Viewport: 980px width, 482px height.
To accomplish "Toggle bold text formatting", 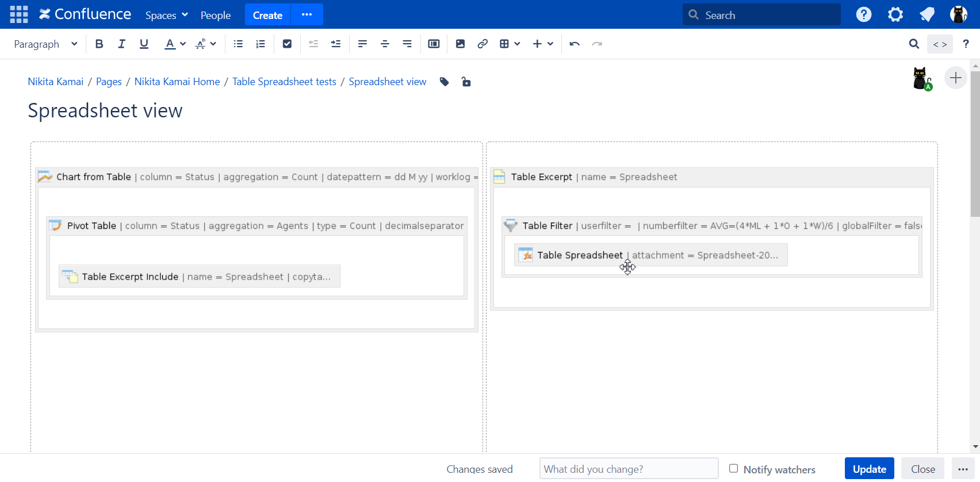I will (99, 44).
